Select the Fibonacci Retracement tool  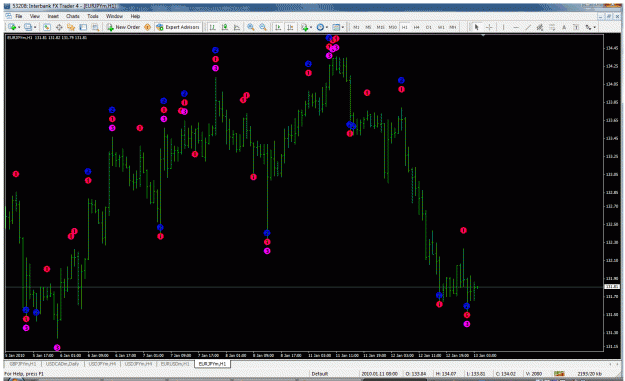tap(552, 27)
